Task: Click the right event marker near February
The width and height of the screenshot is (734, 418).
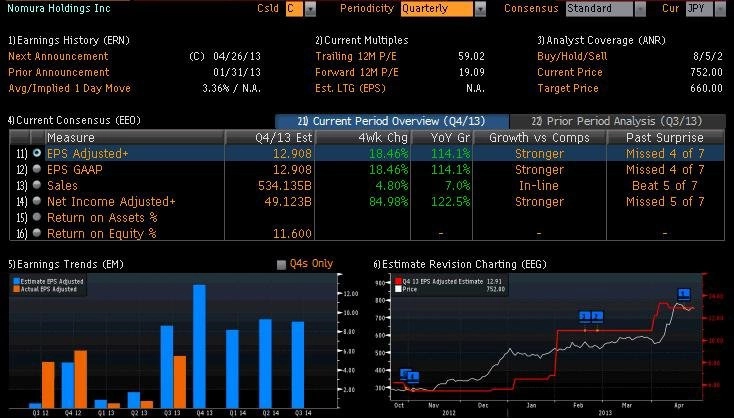Action: click(x=597, y=317)
